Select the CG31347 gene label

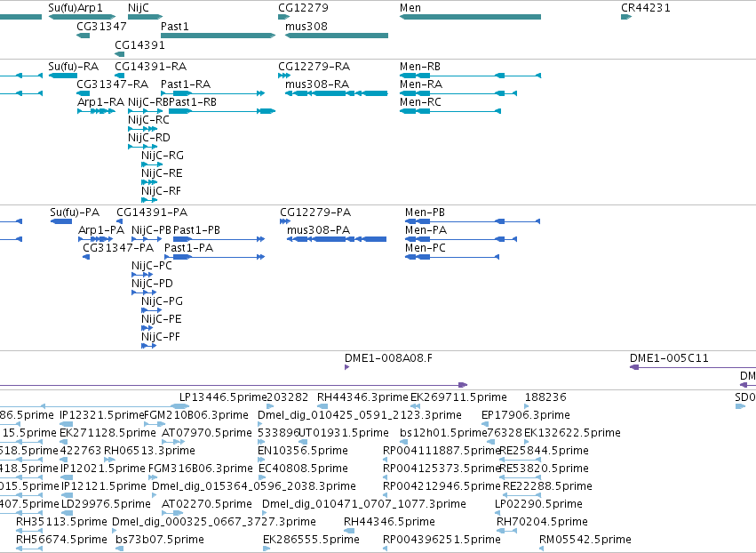pyautogui.click(x=102, y=26)
